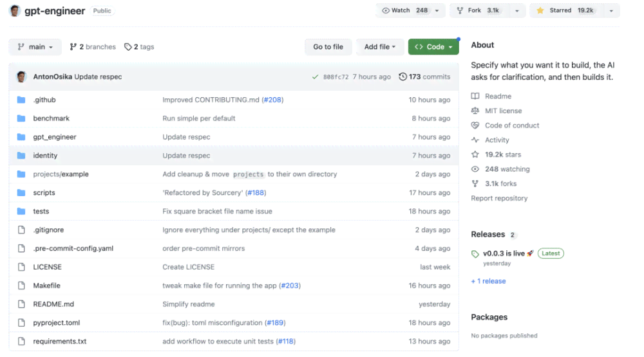
Task: Open the 173 commits link
Action: [424, 77]
